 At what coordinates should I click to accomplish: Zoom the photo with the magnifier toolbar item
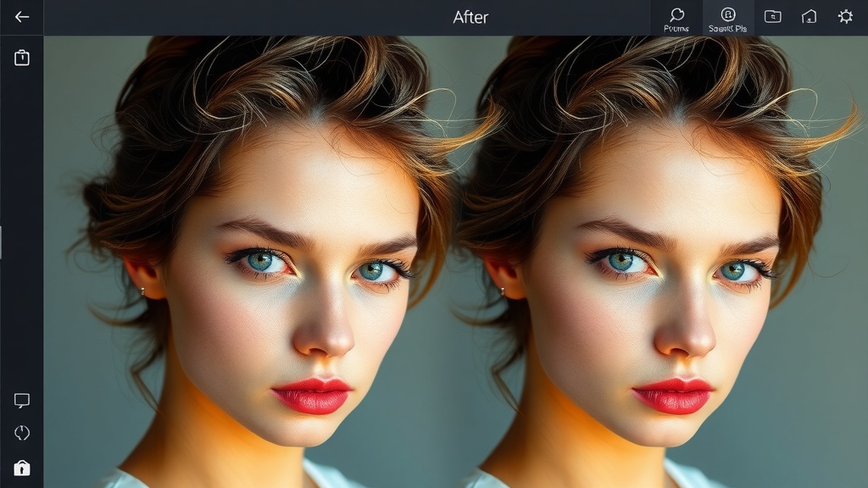point(676,15)
